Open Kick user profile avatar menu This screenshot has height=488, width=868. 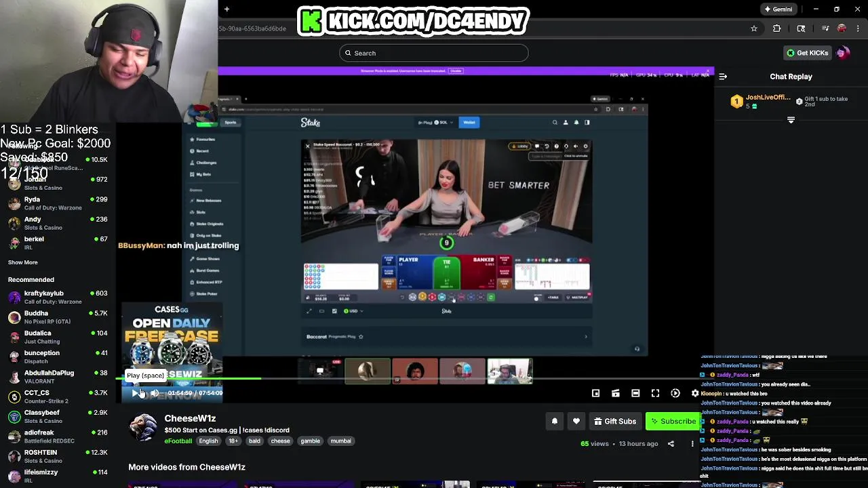click(843, 53)
